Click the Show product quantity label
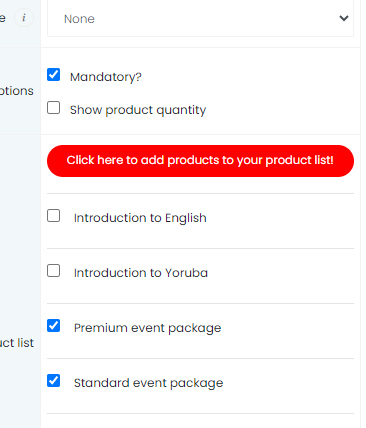366x428 pixels. pyautogui.click(x=138, y=110)
